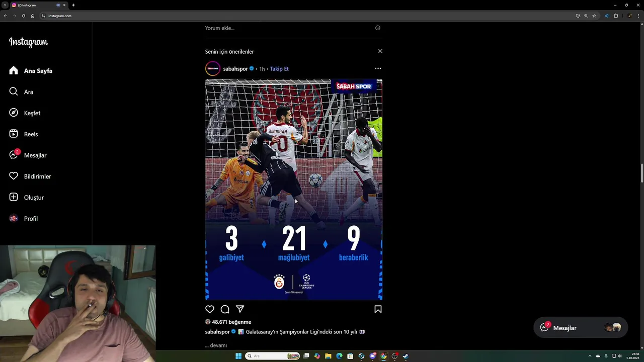Click Oluştur menu label
Image resolution: width=644 pixels, height=362 pixels.
coord(34,198)
